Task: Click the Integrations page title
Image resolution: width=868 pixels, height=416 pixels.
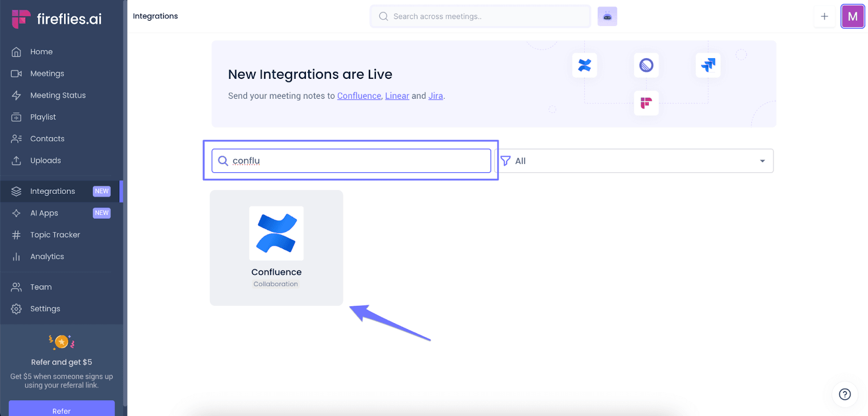Action: [155, 16]
